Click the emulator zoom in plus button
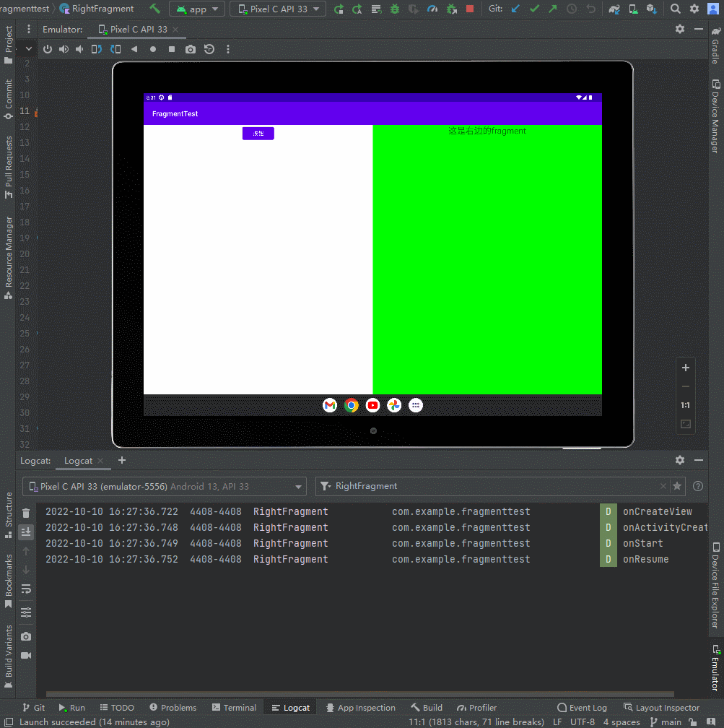Screen dimensions: 724x728 [686, 368]
